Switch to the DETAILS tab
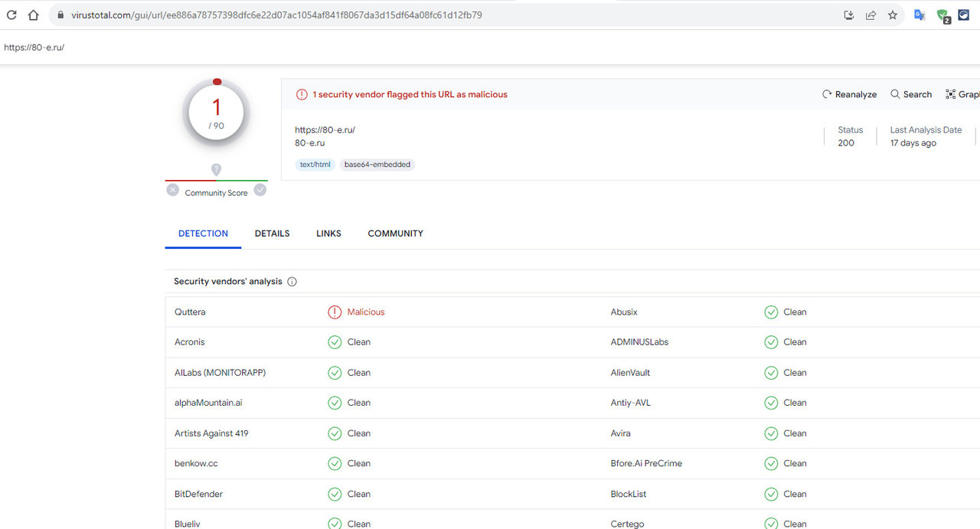980x529 pixels. [272, 233]
